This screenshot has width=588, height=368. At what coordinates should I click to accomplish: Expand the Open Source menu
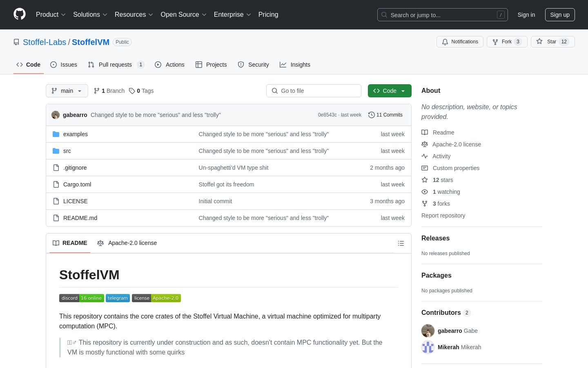click(184, 15)
